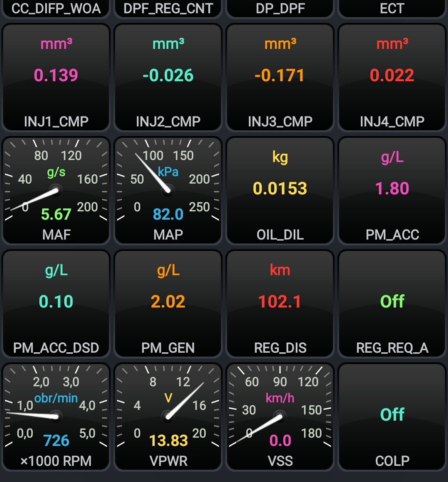The height and width of the screenshot is (482, 448).
Task: Open the INJ4_CMP tile showing 0.022
Action: click(x=392, y=78)
